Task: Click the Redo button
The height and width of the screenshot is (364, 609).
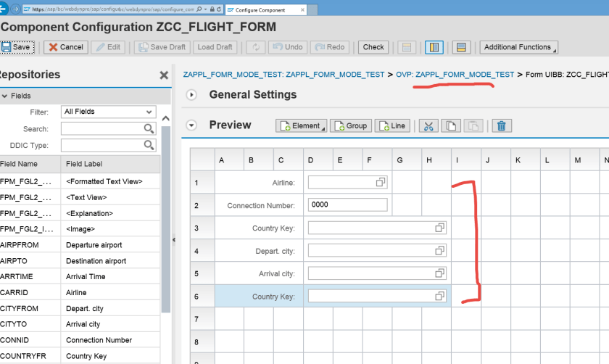Action: click(x=330, y=47)
